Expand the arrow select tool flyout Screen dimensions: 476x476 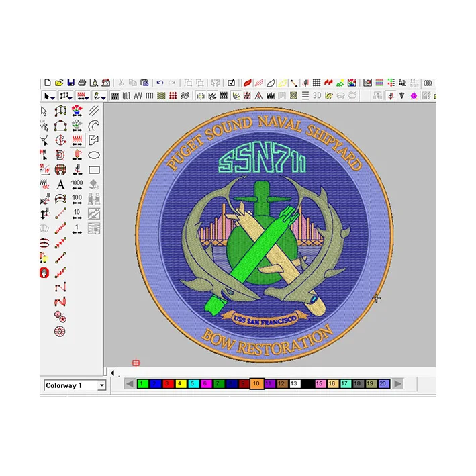[x=53, y=97]
